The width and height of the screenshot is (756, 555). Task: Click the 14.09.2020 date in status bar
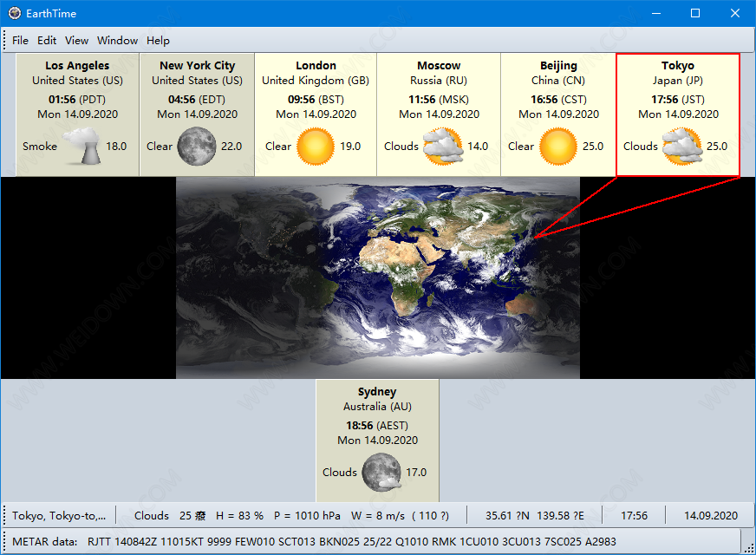tap(711, 515)
